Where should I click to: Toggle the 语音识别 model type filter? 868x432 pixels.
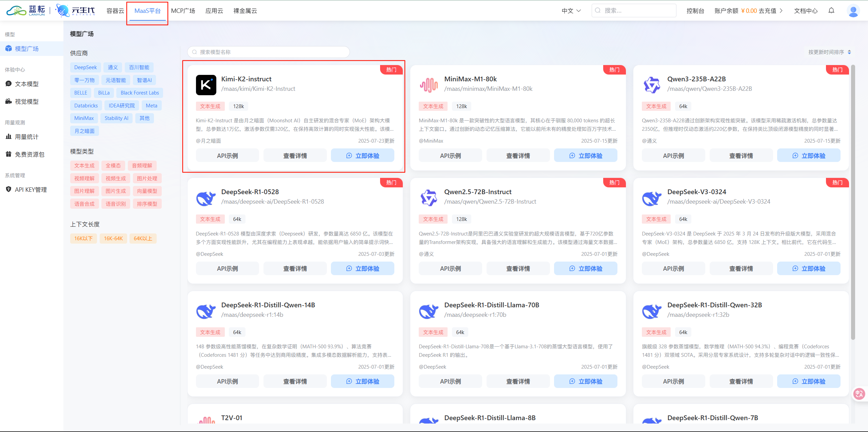pyautogui.click(x=116, y=204)
